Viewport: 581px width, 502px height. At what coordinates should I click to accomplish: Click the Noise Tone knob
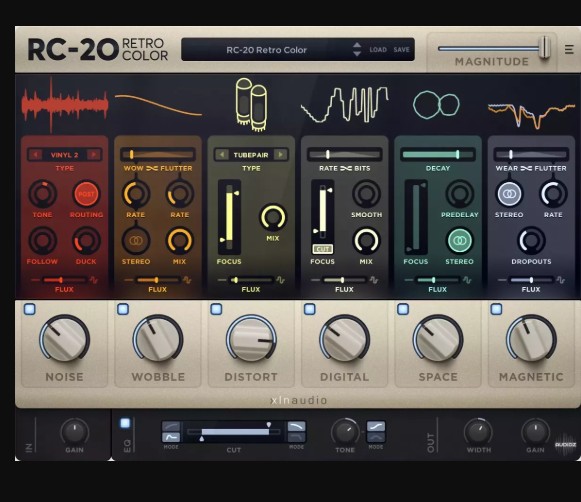[43, 194]
